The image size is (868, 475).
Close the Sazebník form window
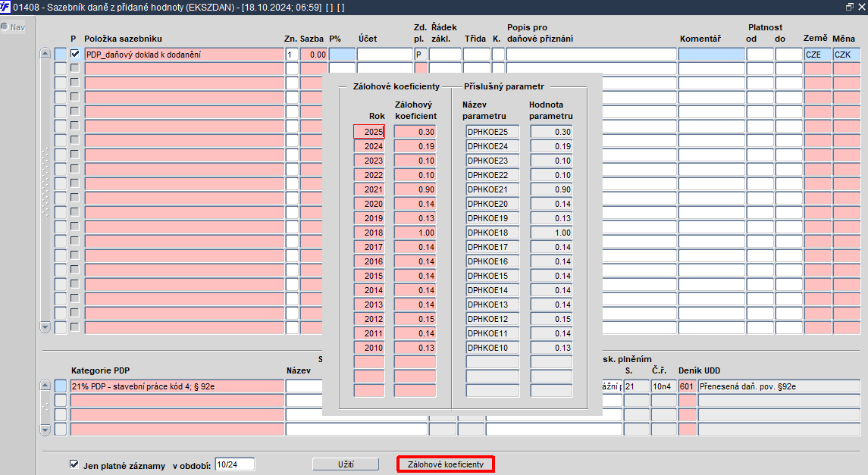click(x=860, y=7)
